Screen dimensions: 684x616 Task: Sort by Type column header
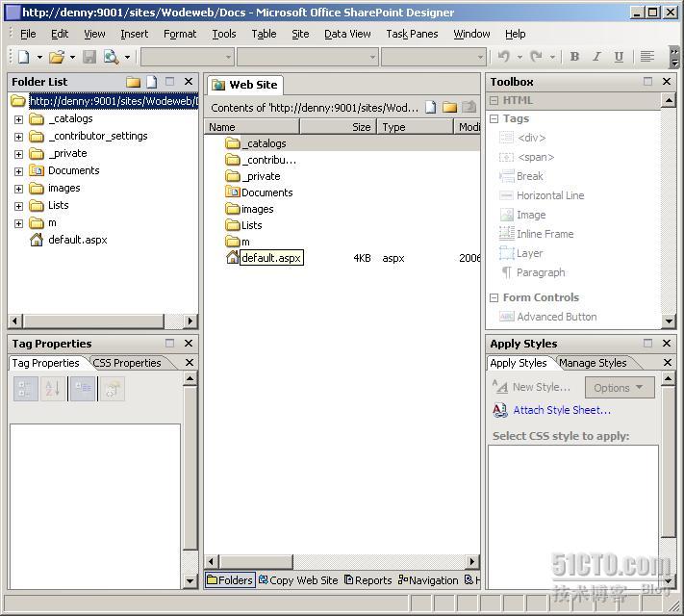(415, 127)
